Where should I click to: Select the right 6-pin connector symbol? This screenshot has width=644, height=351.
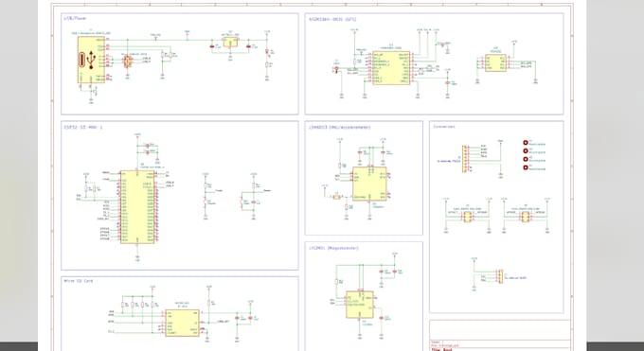tap(525, 217)
